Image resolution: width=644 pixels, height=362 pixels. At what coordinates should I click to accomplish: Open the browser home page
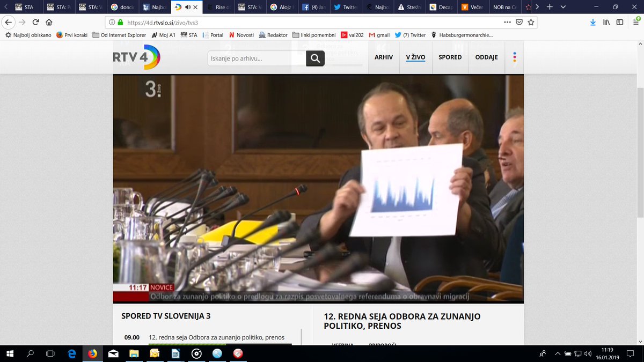point(49,22)
